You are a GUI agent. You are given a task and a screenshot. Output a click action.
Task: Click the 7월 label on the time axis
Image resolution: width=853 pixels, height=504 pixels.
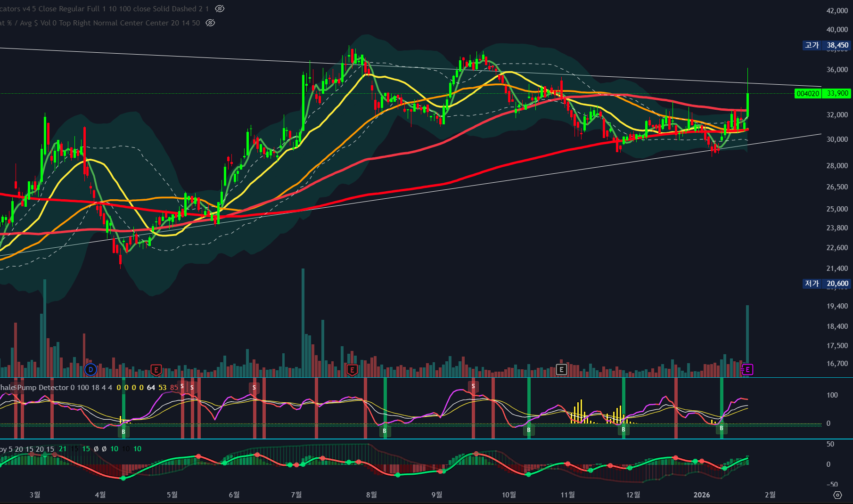coord(296,495)
